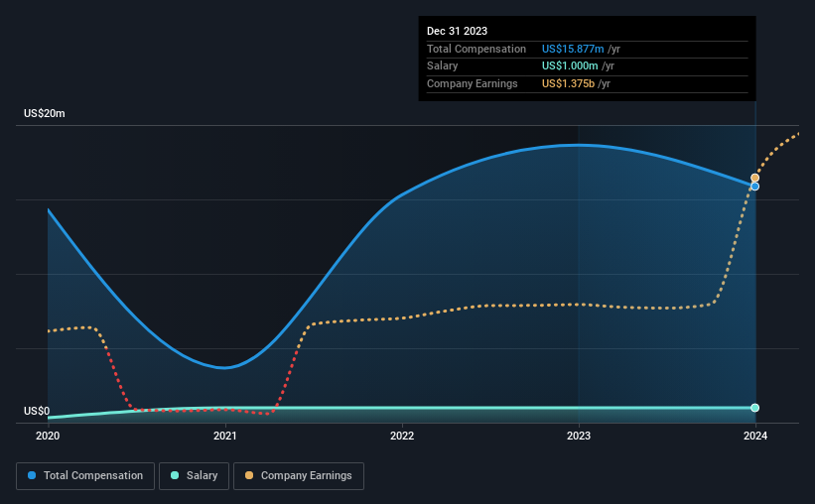Click the US$1.375b company earnings value
The image size is (815, 504).
pos(568,83)
